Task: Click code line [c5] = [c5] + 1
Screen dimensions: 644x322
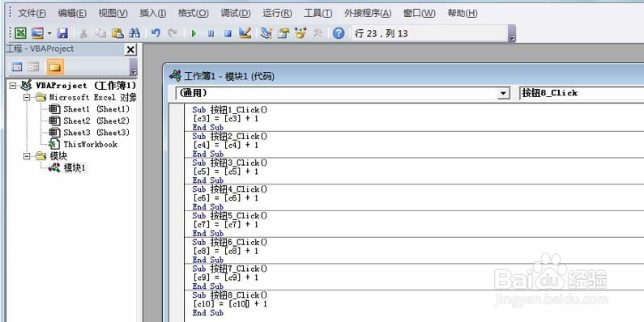Action: [225, 172]
